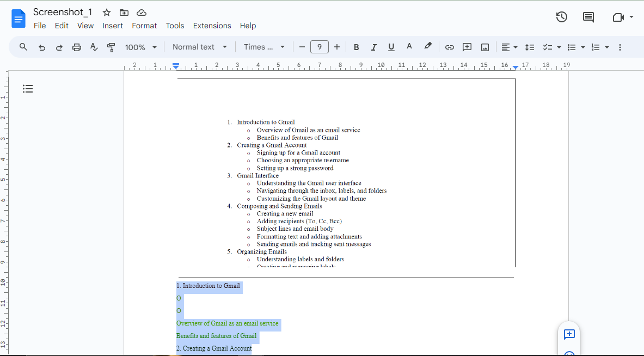Open the Insert menu
The height and width of the screenshot is (356, 644).
click(113, 26)
